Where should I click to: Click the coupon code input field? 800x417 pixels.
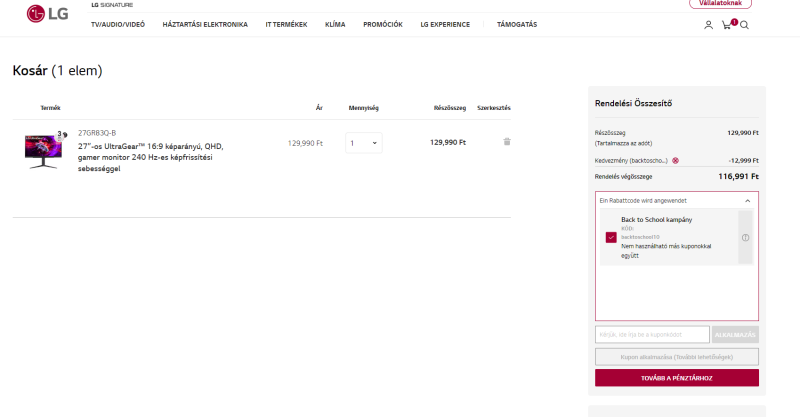(652, 335)
